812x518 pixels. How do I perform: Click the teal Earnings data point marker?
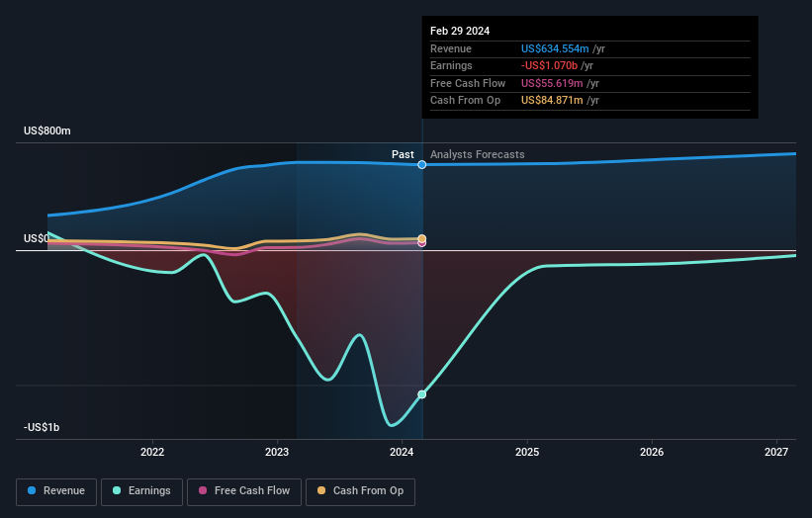(422, 394)
